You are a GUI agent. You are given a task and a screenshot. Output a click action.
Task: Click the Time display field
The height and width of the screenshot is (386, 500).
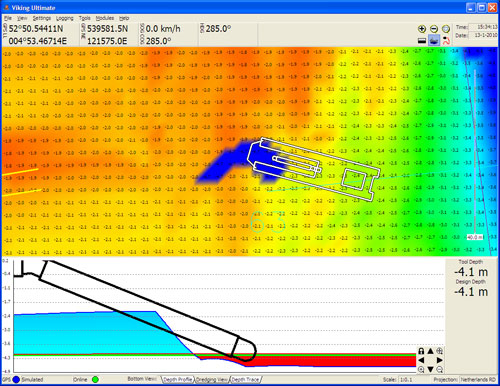pos(483,27)
